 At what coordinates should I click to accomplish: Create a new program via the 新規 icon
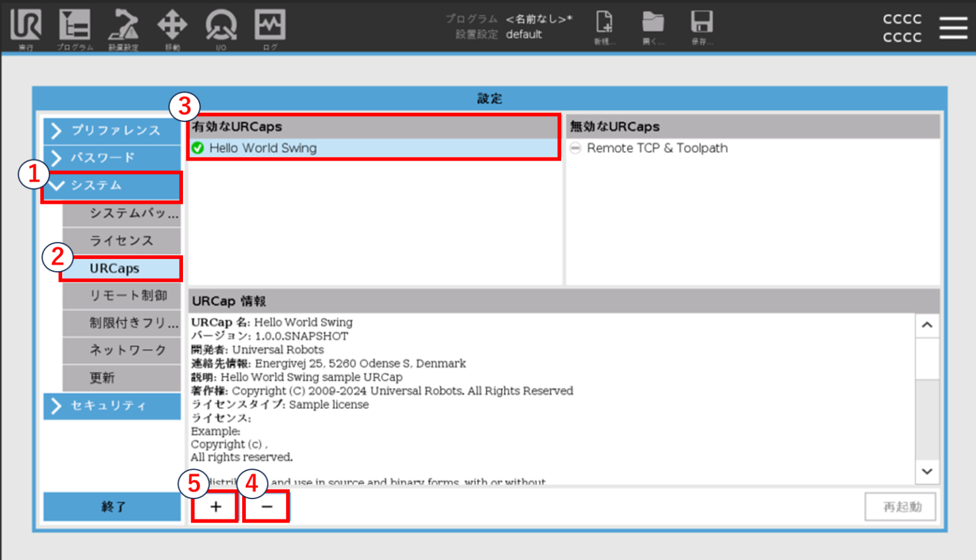coord(604,25)
